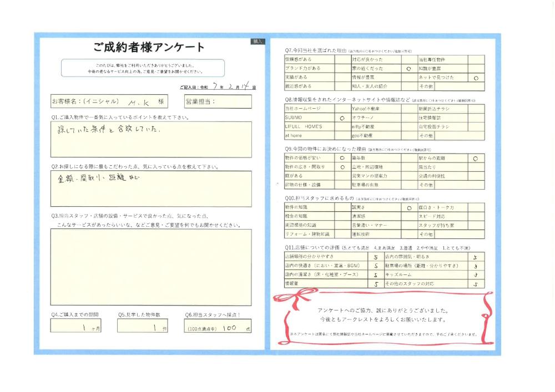Viewport: 555px width, 392px height.
Task: Click the 陽当たり label in Q9
Action: [x=427, y=167]
